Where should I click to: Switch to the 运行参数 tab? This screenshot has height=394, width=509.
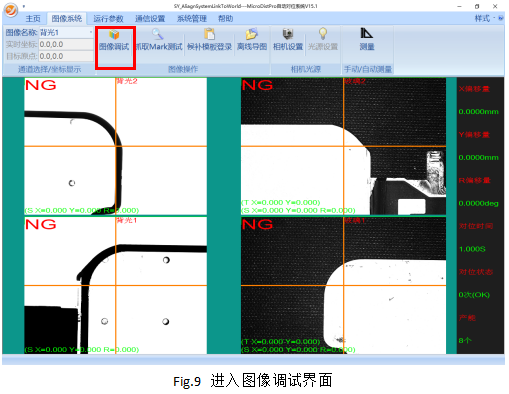click(x=108, y=19)
